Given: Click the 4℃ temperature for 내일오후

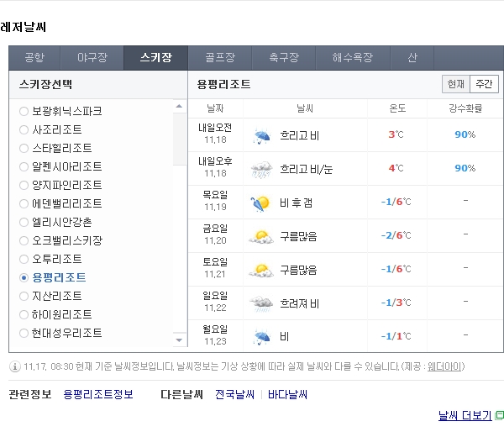Looking at the screenshot, I should (396, 168).
